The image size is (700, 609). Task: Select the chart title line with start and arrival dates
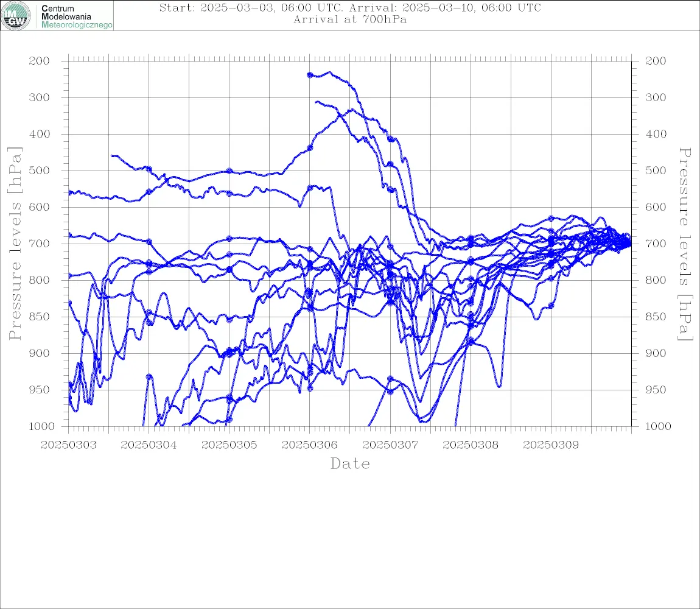pyautogui.click(x=350, y=8)
